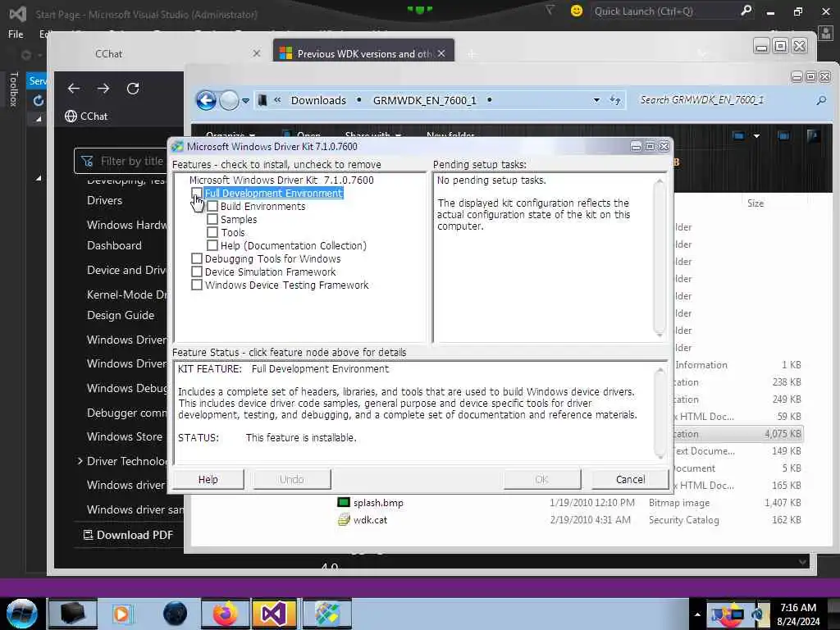Click the Explorer change view icon
840x630 pixels.
[x=738, y=135]
